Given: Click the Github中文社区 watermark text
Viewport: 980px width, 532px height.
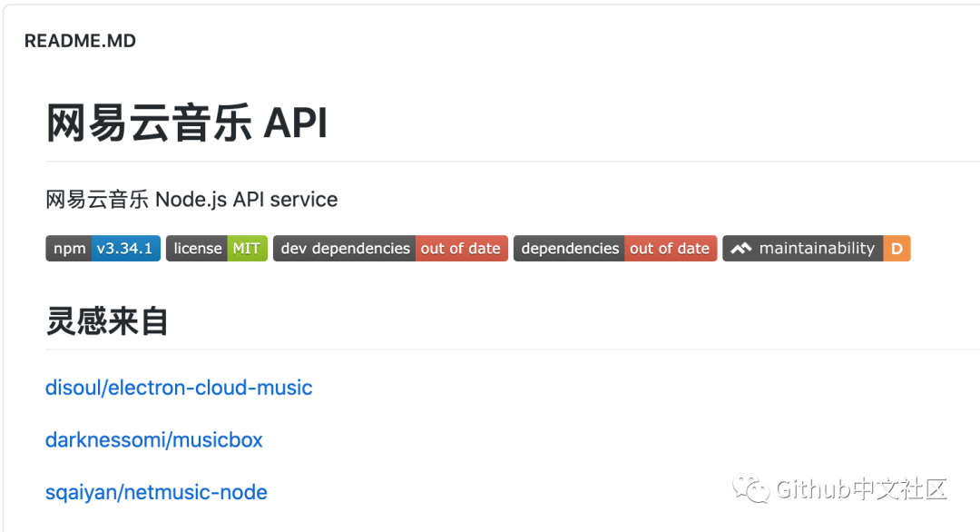Looking at the screenshot, I should (x=861, y=490).
